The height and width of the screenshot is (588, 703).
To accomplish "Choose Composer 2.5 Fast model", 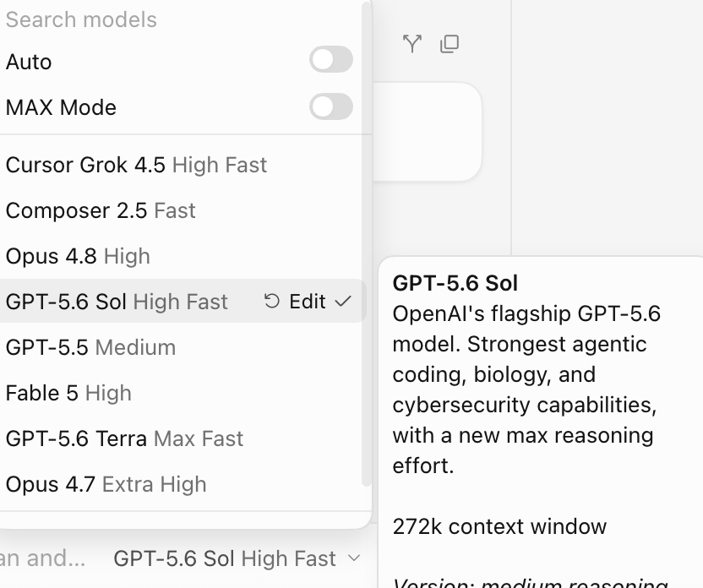I will (182, 210).
